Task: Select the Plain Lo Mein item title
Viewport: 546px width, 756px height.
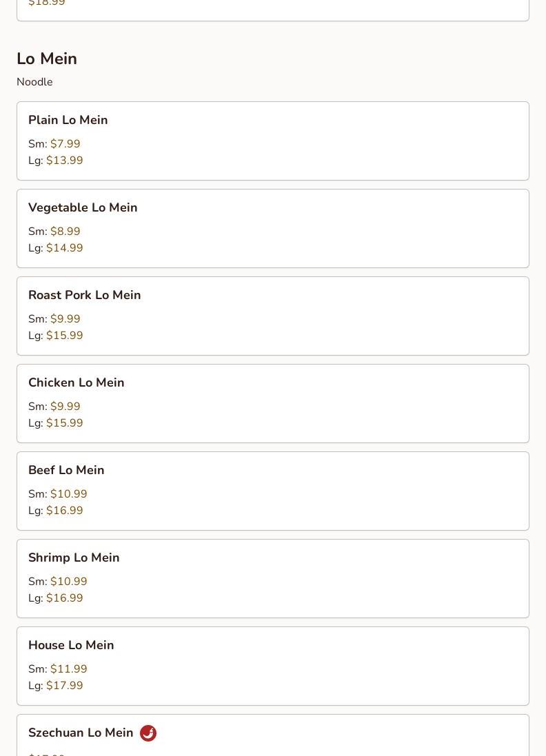Action: (68, 120)
